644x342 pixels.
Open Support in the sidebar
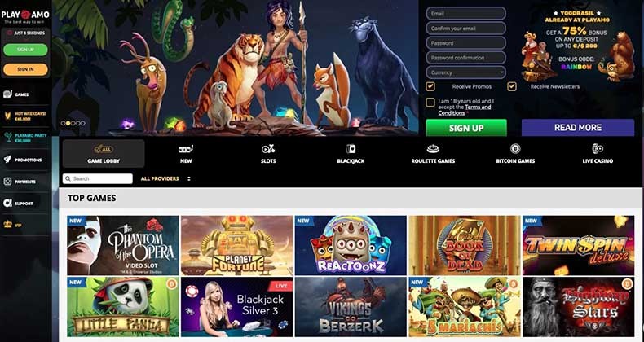[7, 203]
